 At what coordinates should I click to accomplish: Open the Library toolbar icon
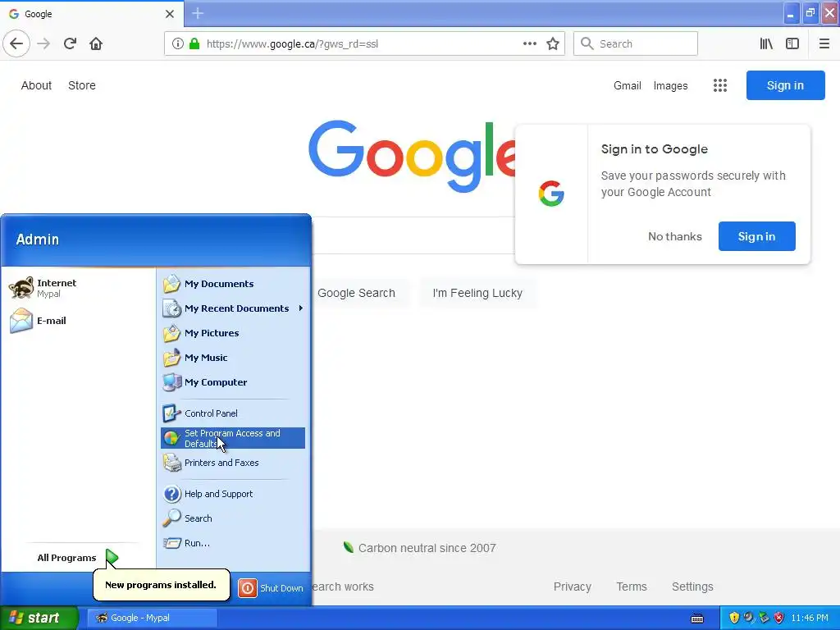[x=766, y=43]
